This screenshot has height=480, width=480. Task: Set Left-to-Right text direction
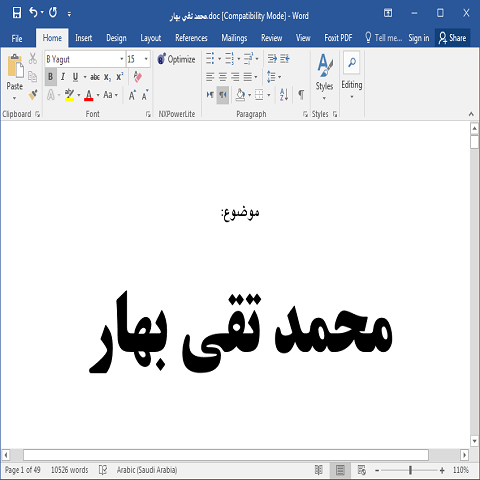(x=210, y=95)
